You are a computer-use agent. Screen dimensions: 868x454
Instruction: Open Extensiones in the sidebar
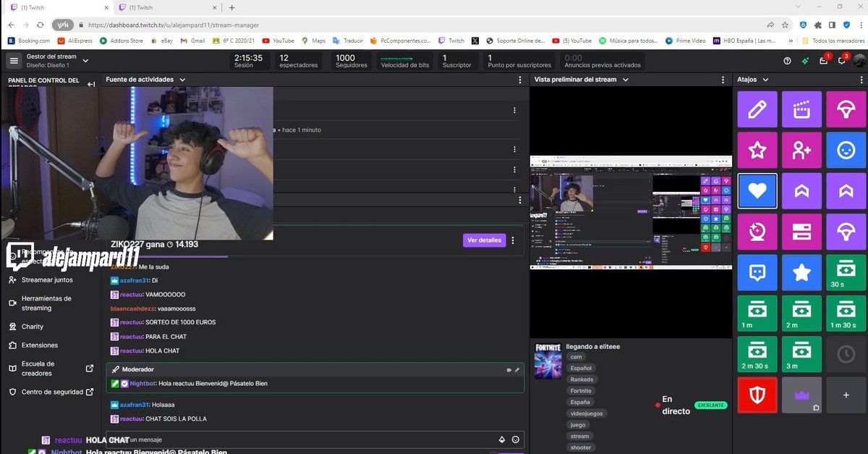(x=33, y=345)
